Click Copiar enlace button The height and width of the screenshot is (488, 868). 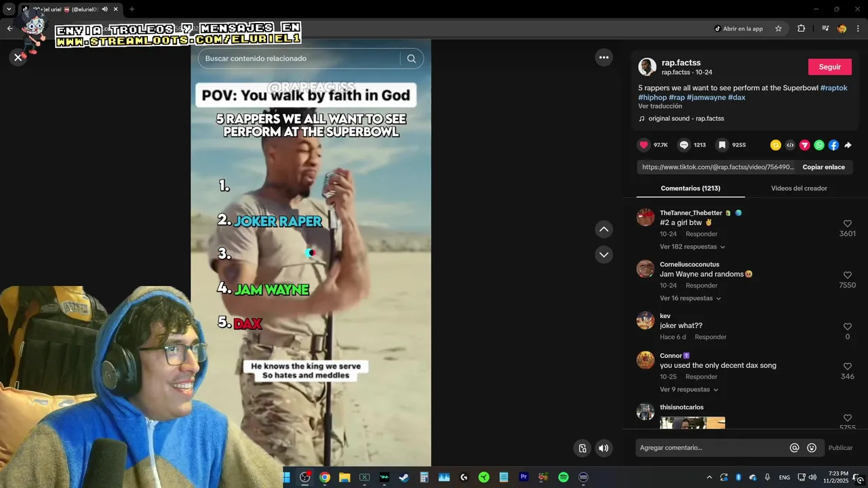[823, 167]
